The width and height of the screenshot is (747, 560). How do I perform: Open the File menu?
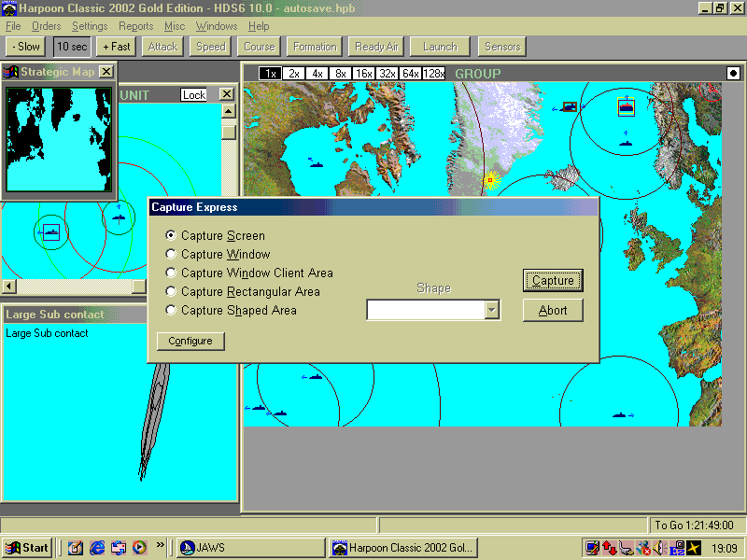coord(13,26)
